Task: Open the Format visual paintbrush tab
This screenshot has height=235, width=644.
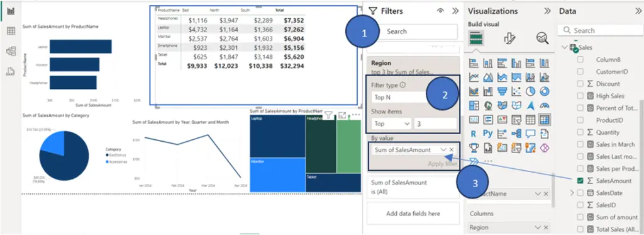Action: coord(509,38)
